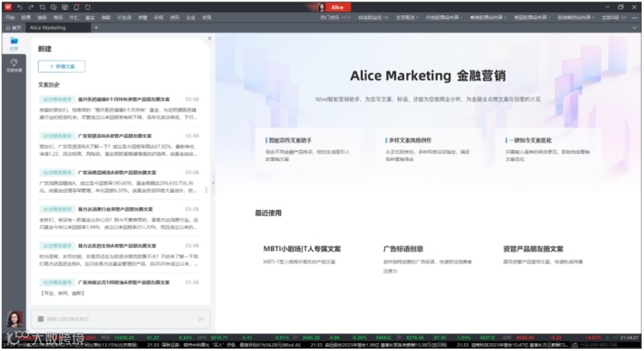Screen dimensions: 644x351
Task: Open 易方达医药生物A history entry
Action: click(119, 255)
